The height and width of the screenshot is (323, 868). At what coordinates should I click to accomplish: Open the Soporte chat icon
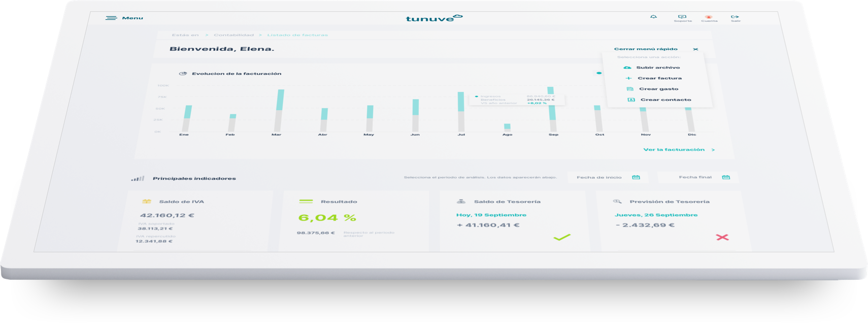click(x=682, y=17)
